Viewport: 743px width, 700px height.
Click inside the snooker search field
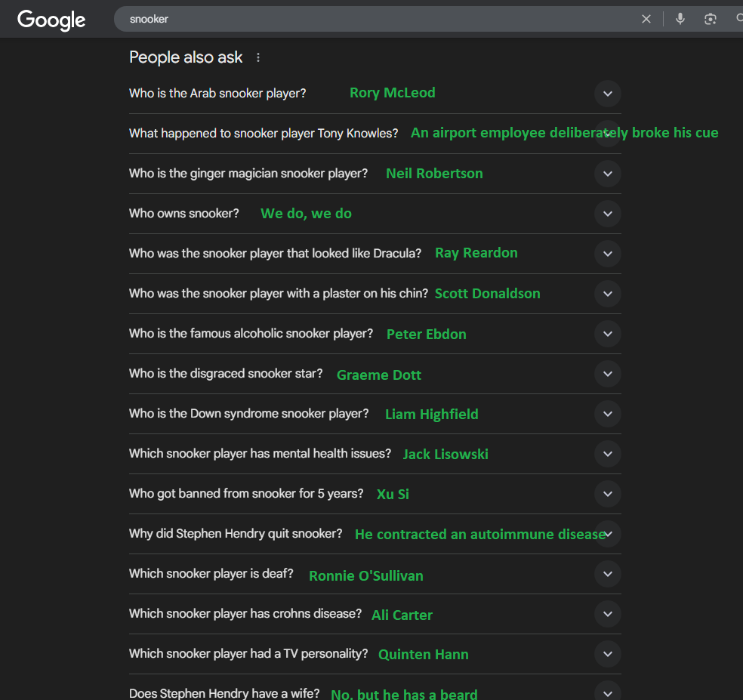[375, 19]
